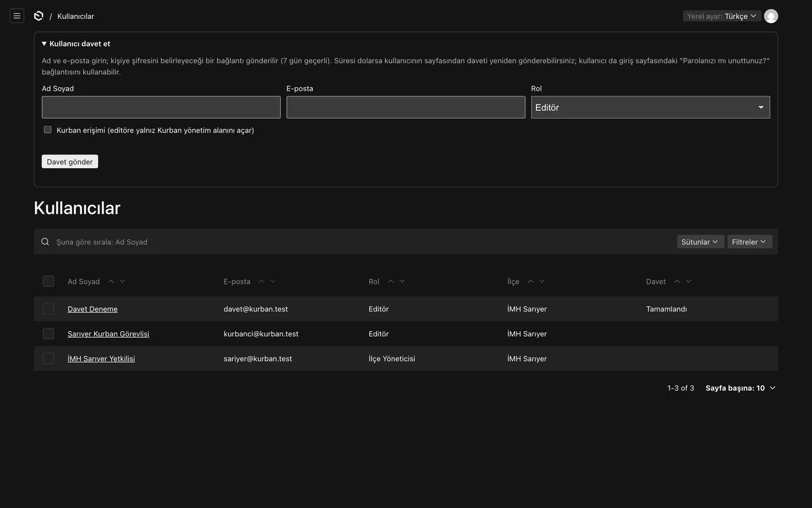
Task: Open the Sarıyer Kurban Görevlisi user link
Action: coord(108,334)
